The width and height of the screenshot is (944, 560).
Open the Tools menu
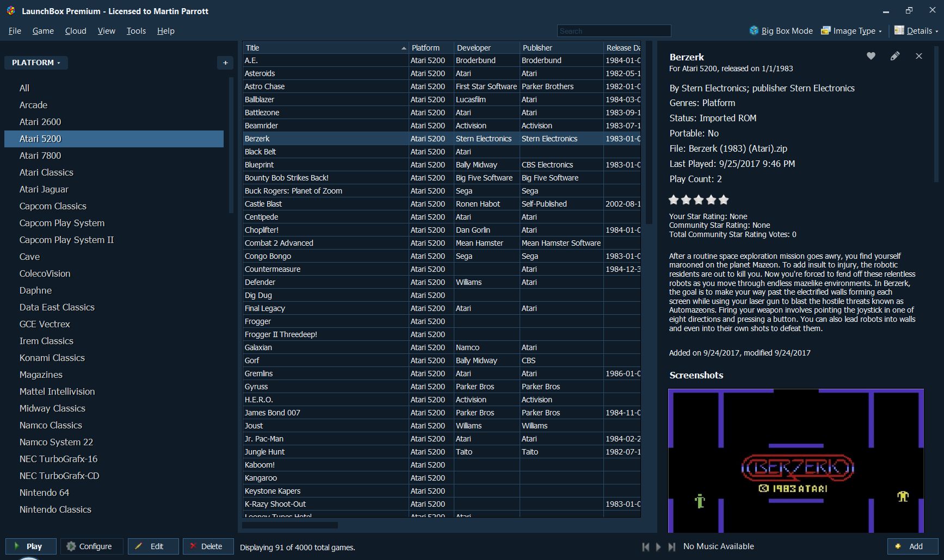136,31
